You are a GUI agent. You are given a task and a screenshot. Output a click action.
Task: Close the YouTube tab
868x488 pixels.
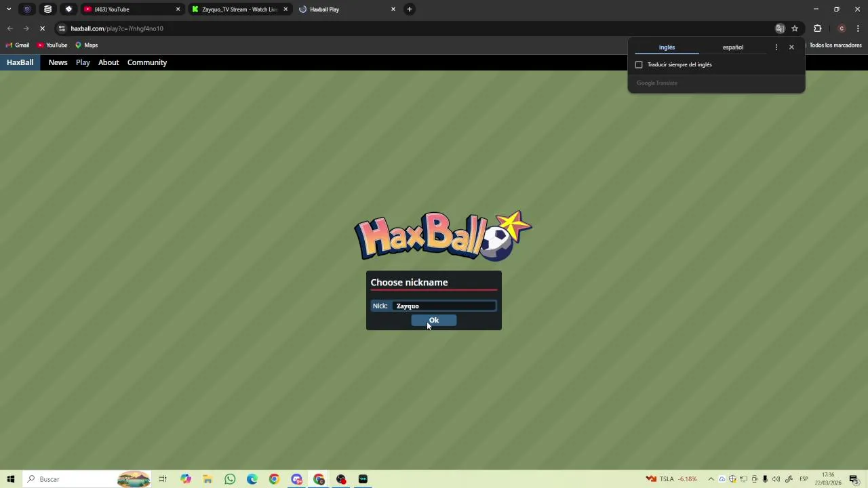pyautogui.click(x=178, y=9)
